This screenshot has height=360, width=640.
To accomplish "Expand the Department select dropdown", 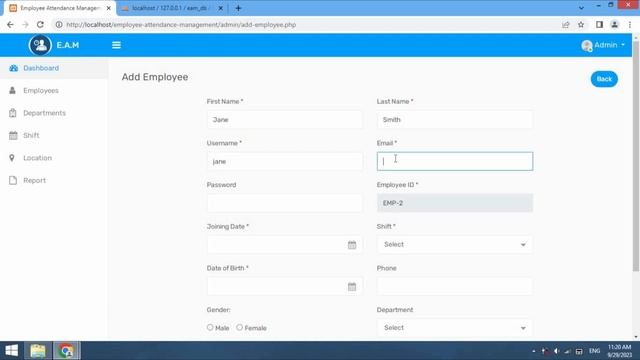I will click(455, 328).
